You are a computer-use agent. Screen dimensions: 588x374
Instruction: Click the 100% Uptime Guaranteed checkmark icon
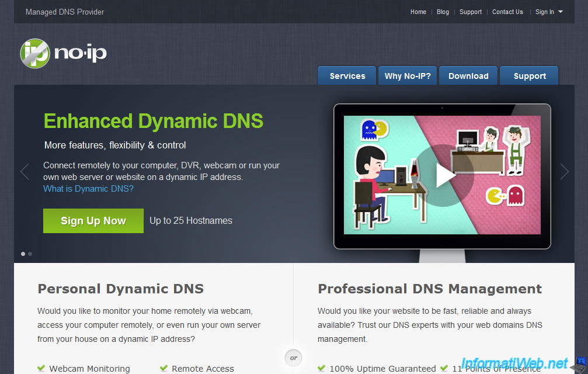[321, 368]
